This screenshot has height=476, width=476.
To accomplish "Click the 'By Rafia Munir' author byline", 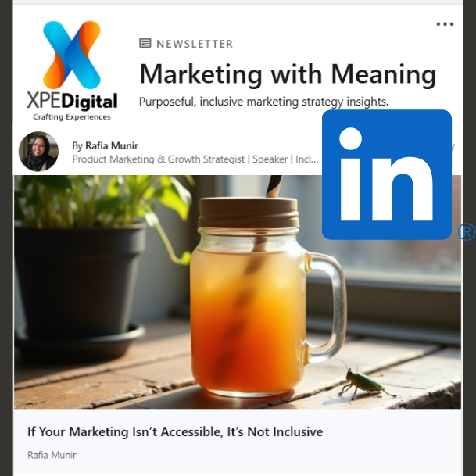I will click(x=105, y=145).
